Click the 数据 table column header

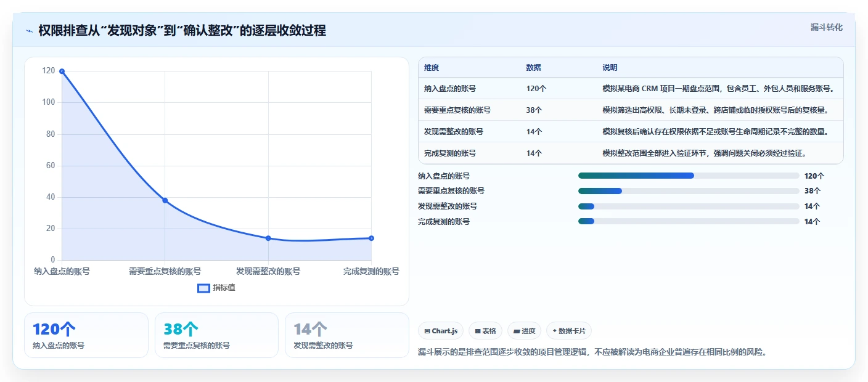(x=533, y=68)
